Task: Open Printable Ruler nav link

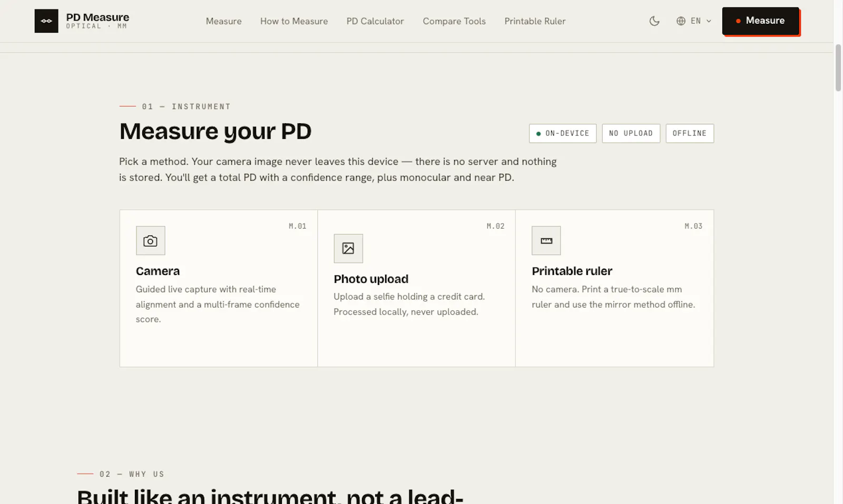Action: coord(535,21)
